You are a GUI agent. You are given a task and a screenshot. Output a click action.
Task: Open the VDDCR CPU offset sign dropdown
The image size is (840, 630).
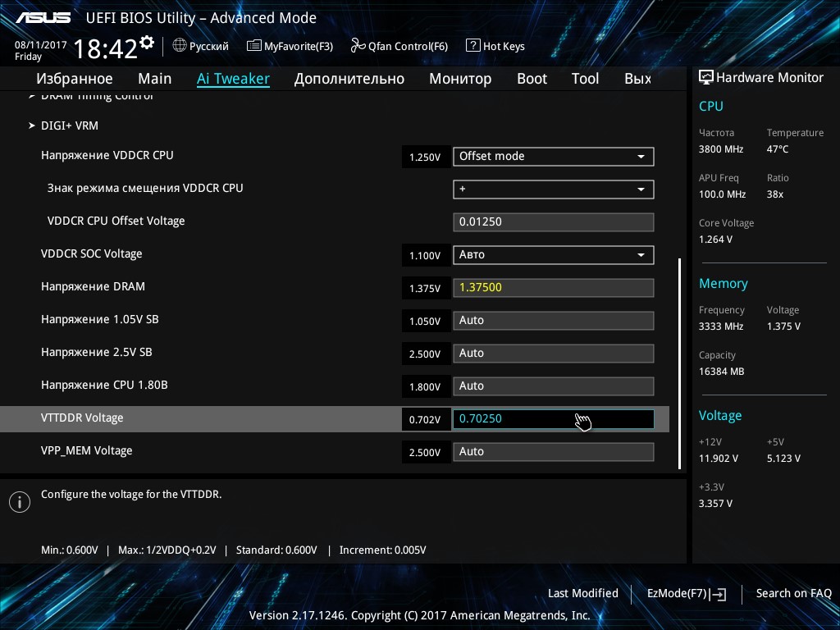coord(554,189)
